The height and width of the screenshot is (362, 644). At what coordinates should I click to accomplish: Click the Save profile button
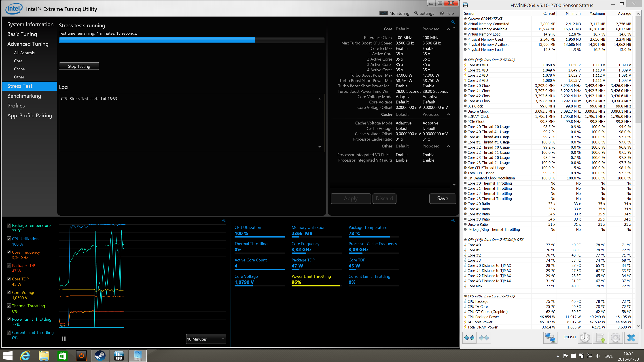tap(442, 198)
